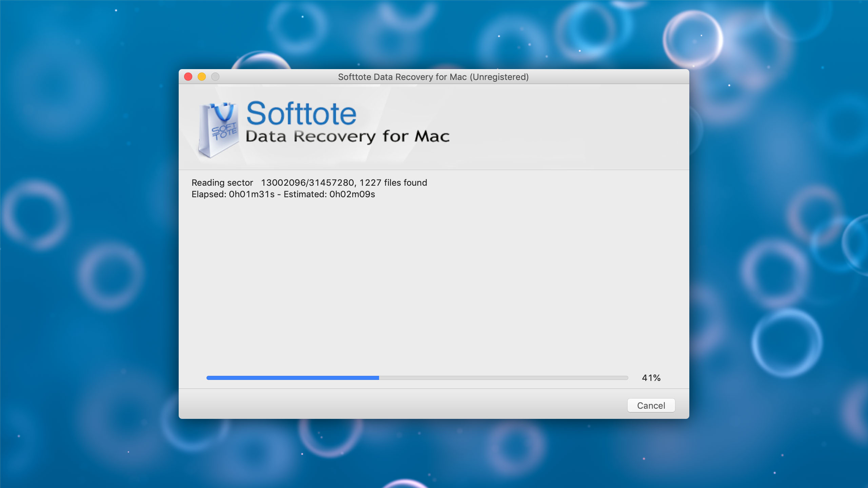Image resolution: width=868 pixels, height=488 pixels.
Task: Click the 'Reading sector 13002096/31457280' status line
Action: click(309, 183)
